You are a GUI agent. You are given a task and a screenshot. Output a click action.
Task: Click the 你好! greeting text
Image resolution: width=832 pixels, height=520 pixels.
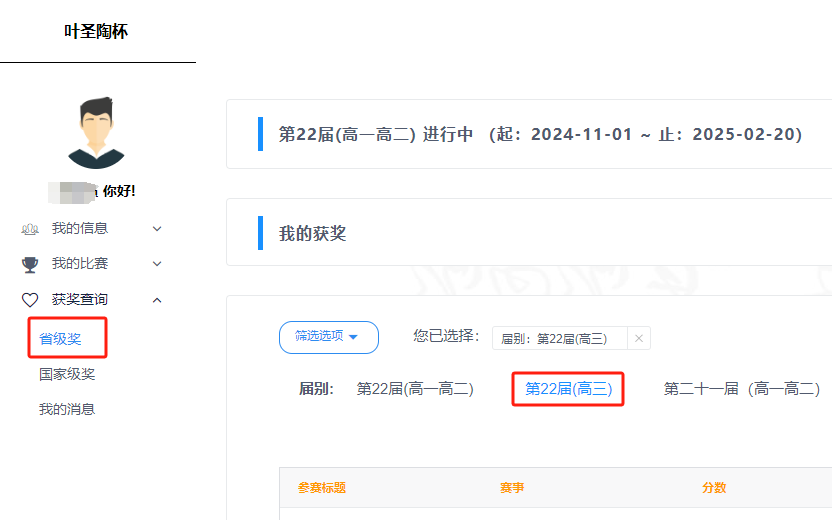pos(119,191)
